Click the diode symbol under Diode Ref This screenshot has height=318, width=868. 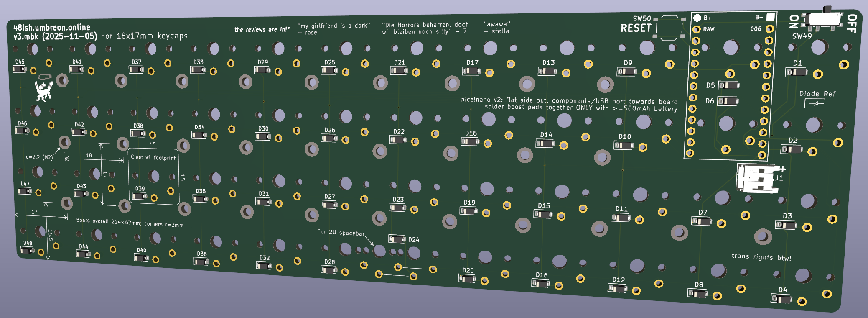815,103
